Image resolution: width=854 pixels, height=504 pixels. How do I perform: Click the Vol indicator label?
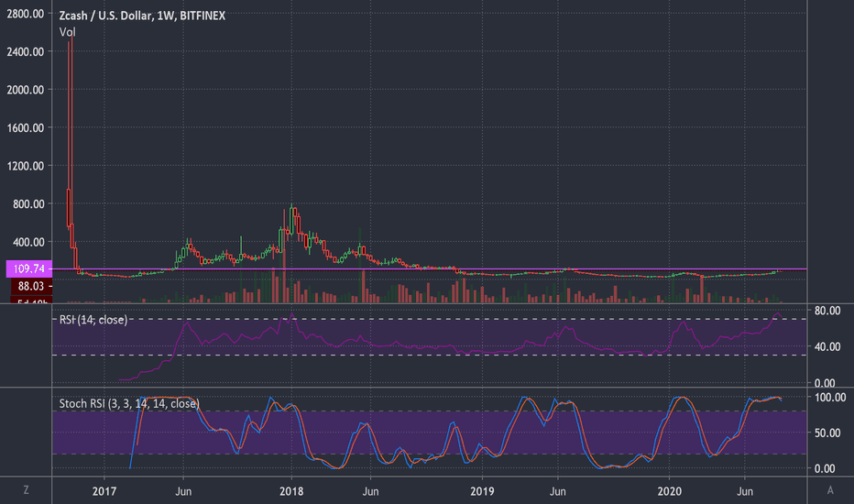[67, 32]
